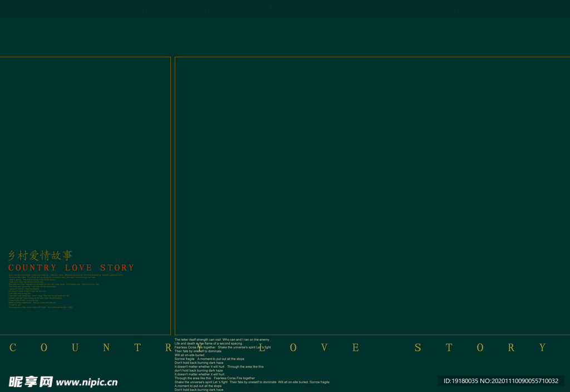Click the letter N in the bottom banner
570x392 pixels.
tap(106, 348)
